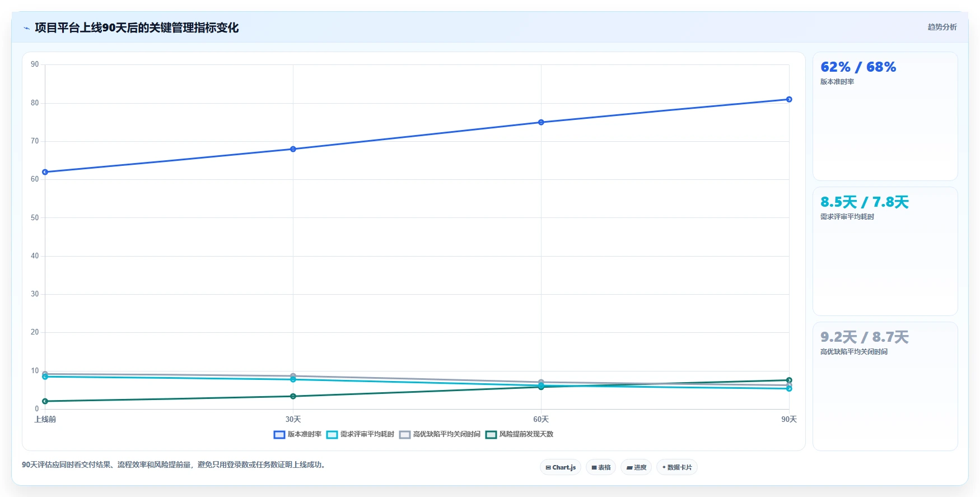This screenshot has height=497, width=980.
Task: Open the 62% / 68% 版本准时率 card
Action: tap(885, 116)
